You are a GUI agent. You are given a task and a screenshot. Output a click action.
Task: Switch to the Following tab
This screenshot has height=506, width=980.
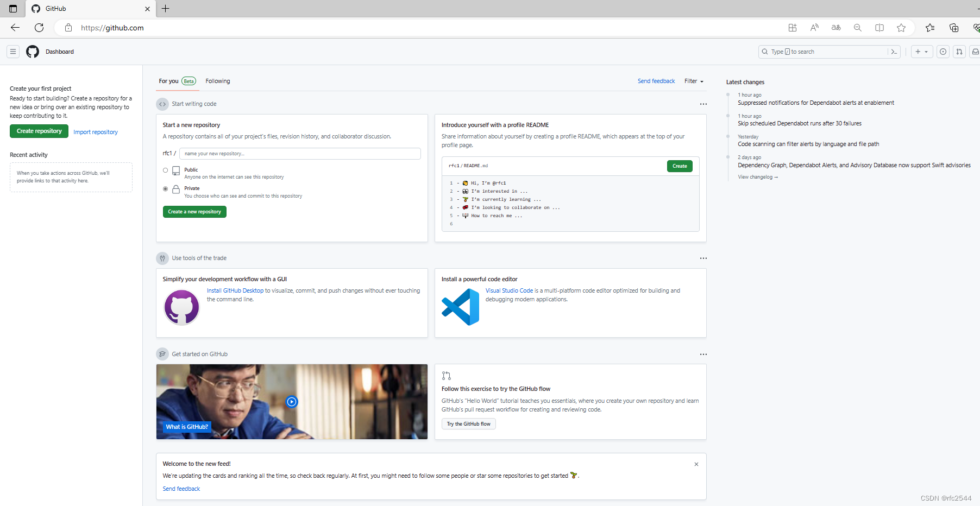[218, 81]
